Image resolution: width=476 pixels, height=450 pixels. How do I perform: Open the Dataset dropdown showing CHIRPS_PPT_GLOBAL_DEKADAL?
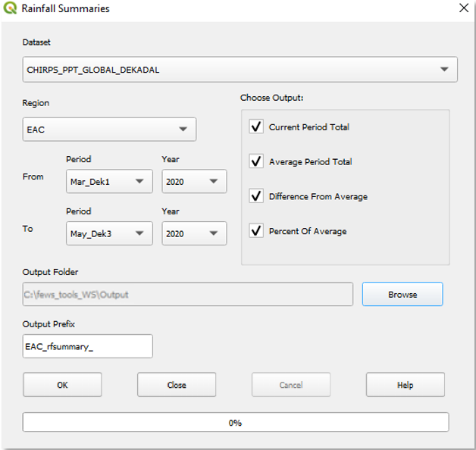pyautogui.click(x=240, y=70)
